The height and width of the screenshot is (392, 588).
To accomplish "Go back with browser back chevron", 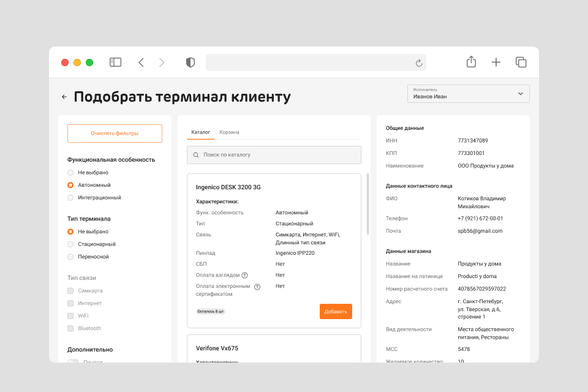I will (141, 62).
